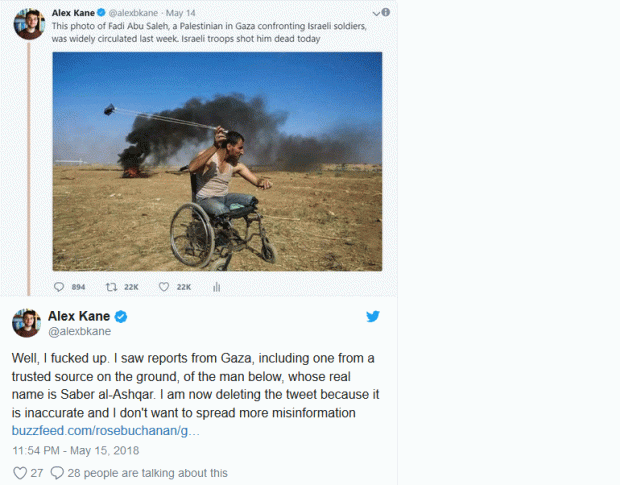620x485 pixels.
Task: Like the apology tweet with the heart icon
Action: (19, 473)
